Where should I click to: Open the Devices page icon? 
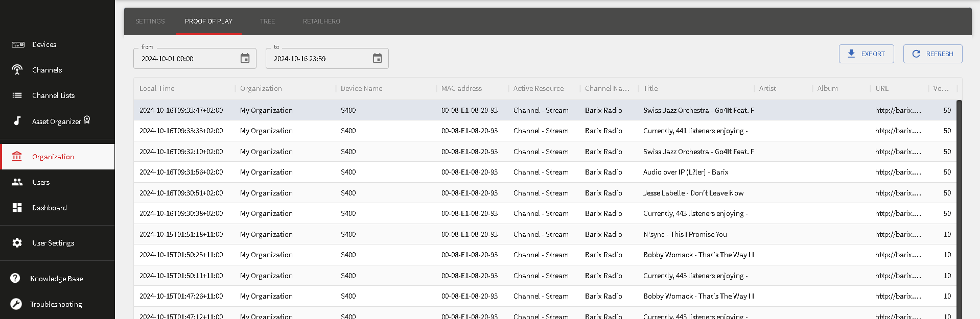click(18, 45)
